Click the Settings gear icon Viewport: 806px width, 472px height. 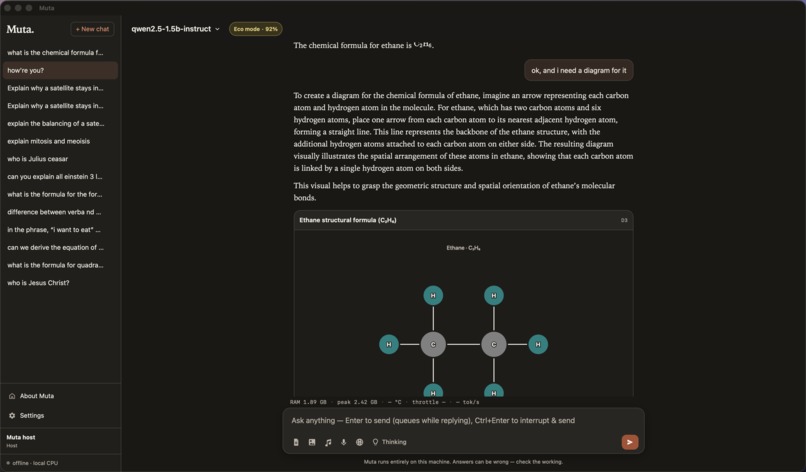pyautogui.click(x=12, y=415)
